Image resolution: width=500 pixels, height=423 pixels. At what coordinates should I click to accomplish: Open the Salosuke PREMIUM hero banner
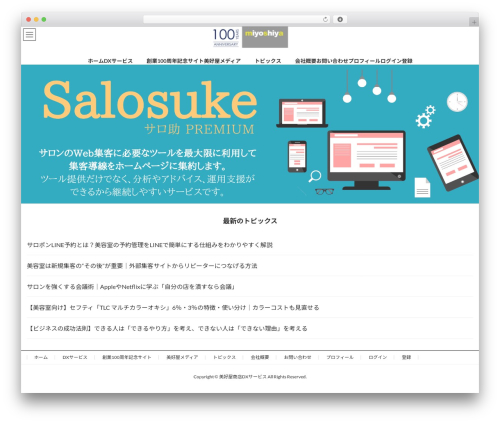pos(250,134)
